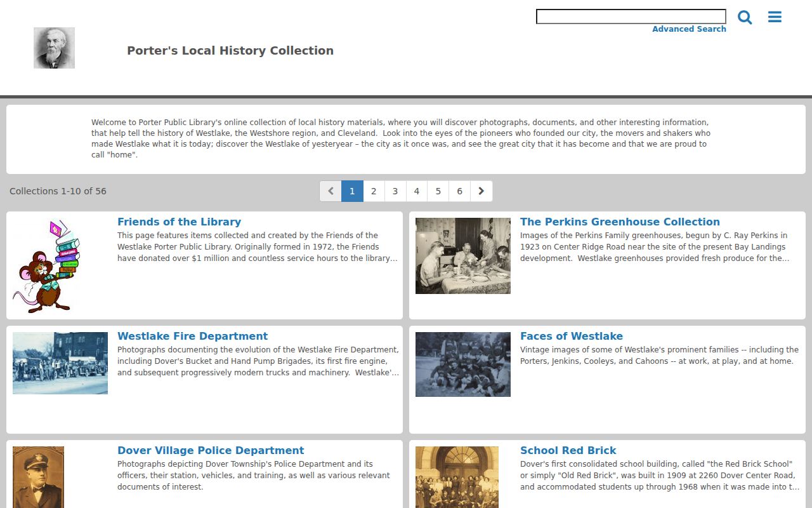Go to next page arrow
This screenshot has height=508, width=812.
pos(481,191)
